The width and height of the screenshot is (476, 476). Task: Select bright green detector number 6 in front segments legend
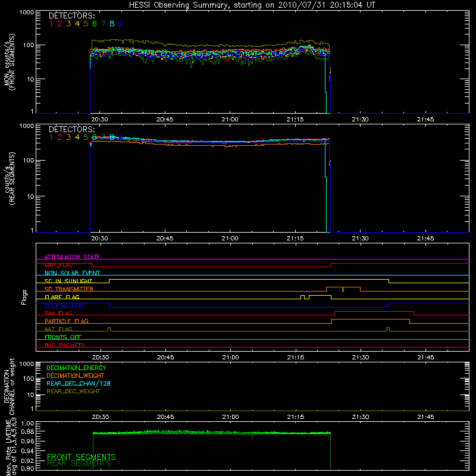pos(95,24)
